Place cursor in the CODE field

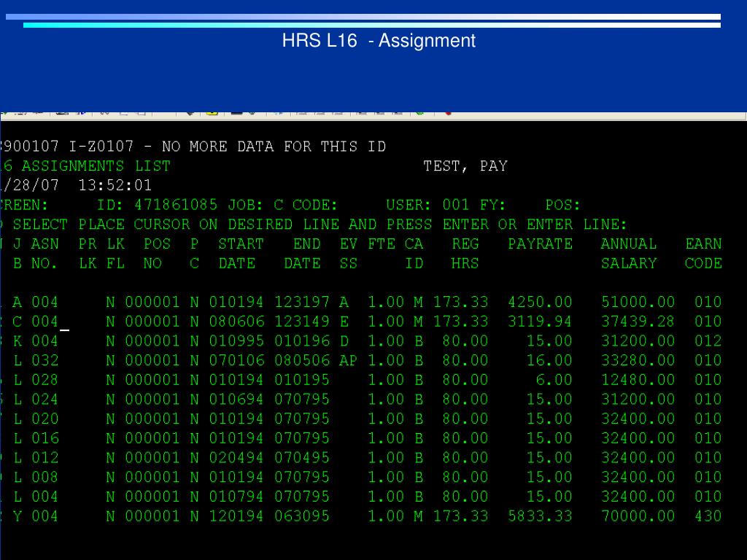(362, 205)
